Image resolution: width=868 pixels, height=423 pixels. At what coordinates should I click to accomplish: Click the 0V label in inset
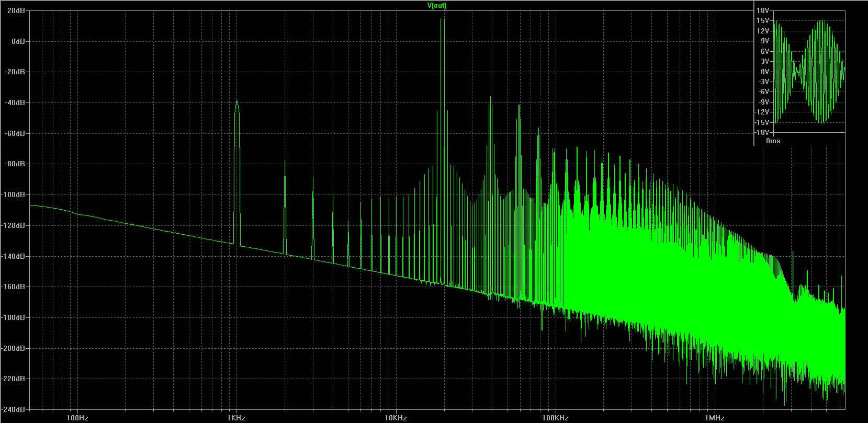pos(765,72)
